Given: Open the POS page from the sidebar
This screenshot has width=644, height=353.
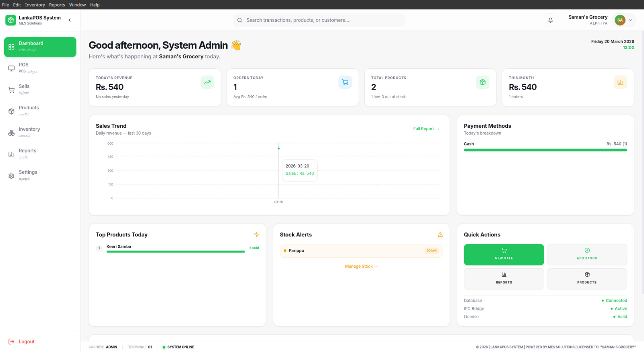Looking at the screenshot, I should pos(40,68).
